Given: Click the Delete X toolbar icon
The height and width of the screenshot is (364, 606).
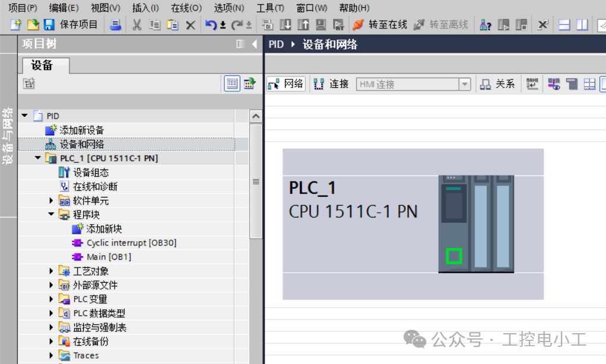Looking at the screenshot, I should pyautogui.click(x=190, y=25).
